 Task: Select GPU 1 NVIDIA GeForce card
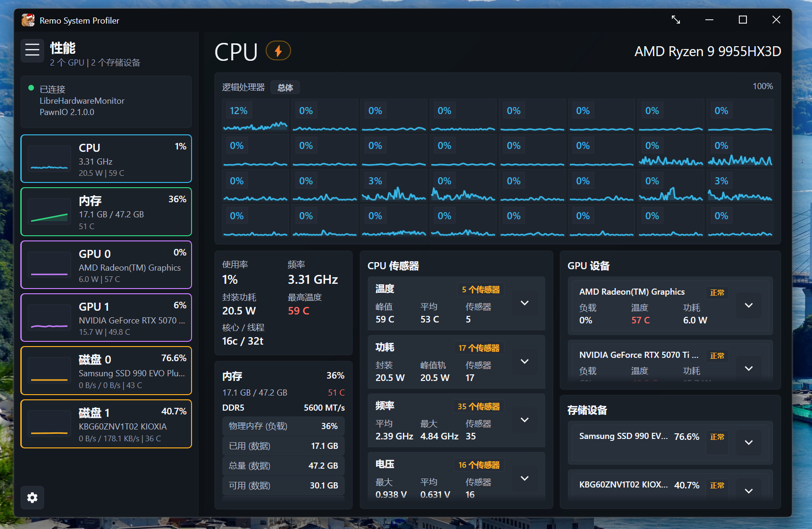click(x=106, y=318)
